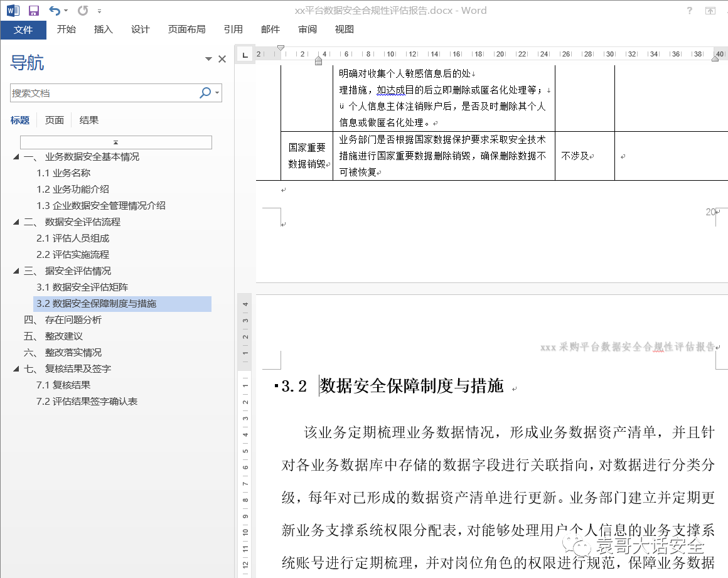Viewport: 728px width, 578px height.
Task: Switch to the 页面 tab in navigation pane
Action: click(x=55, y=120)
